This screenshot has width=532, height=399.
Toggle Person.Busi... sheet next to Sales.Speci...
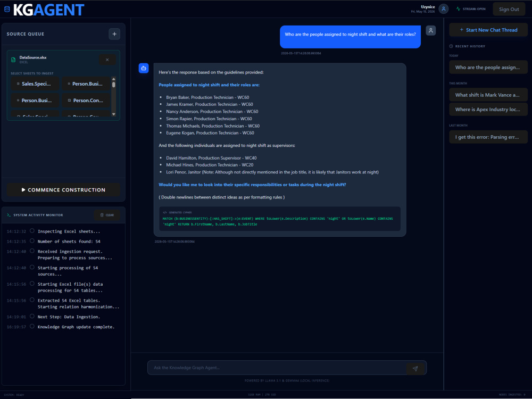click(x=69, y=84)
